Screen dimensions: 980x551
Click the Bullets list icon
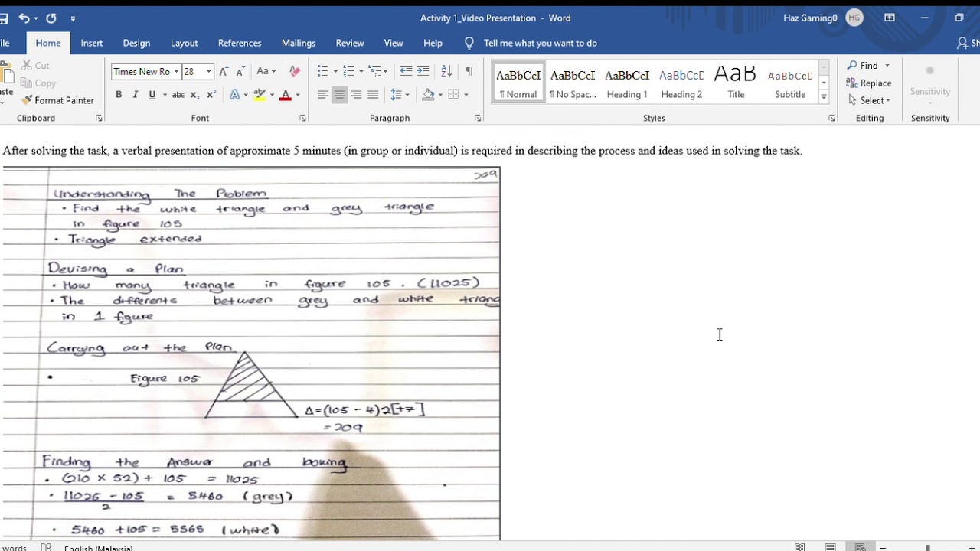tap(322, 71)
